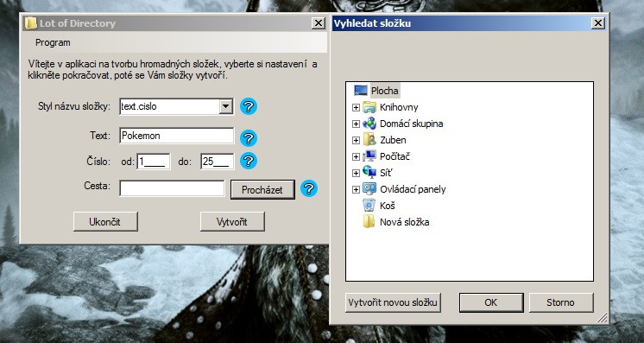This screenshot has width=644, height=343.
Task: Select the Koš label in tree
Action: point(388,206)
